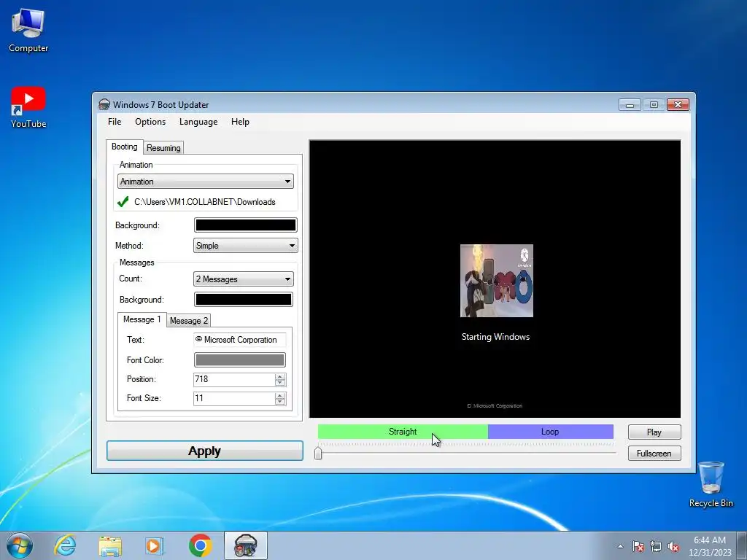Click the boot animation preview image
This screenshot has height=560, width=747.
click(496, 281)
